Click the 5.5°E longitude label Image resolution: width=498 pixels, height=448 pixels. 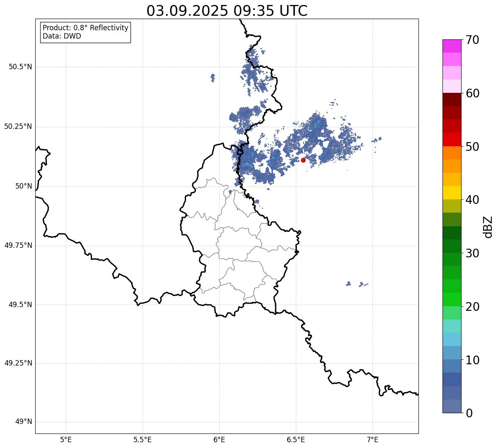(143, 439)
